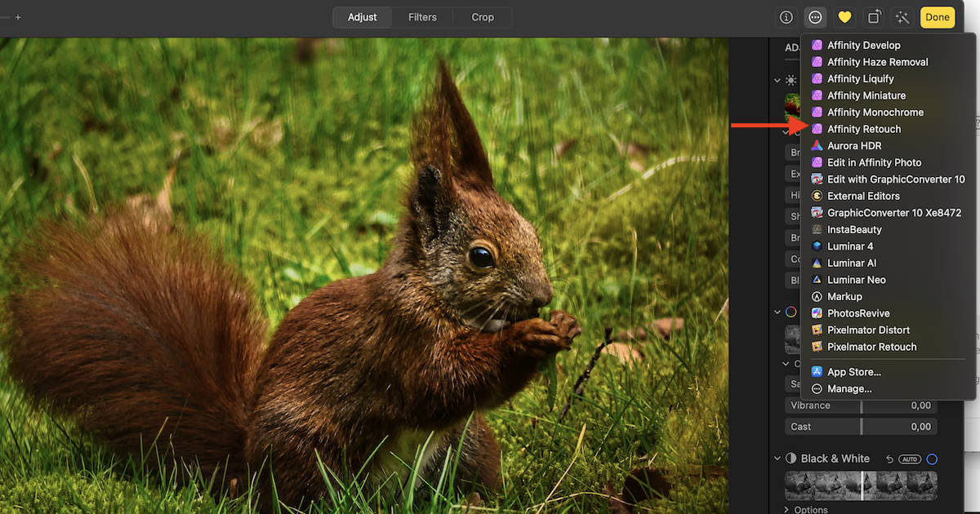Reset Black & White with undo arrow
Viewport: 980px width, 514px height.
point(890,459)
